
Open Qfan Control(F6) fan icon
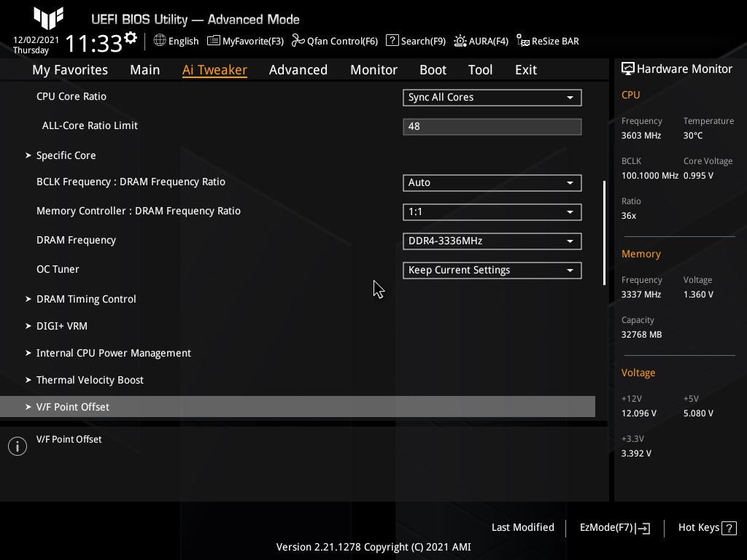click(x=298, y=41)
